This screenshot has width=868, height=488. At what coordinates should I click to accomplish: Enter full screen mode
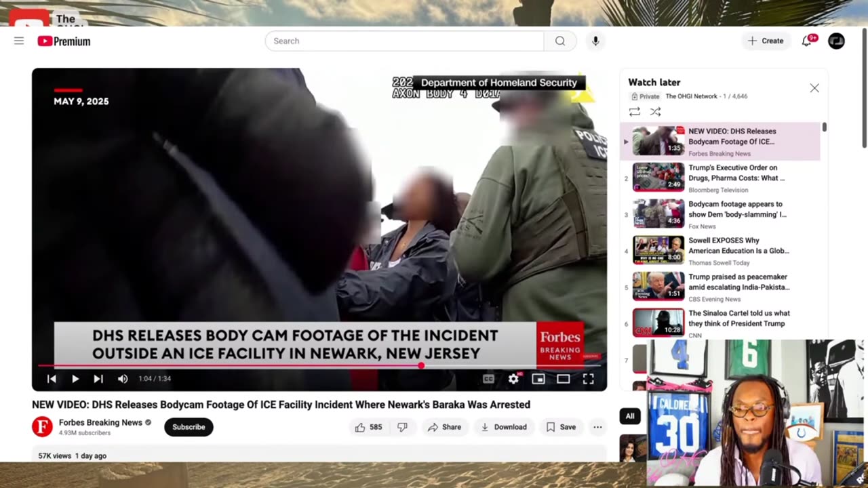point(588,379)
